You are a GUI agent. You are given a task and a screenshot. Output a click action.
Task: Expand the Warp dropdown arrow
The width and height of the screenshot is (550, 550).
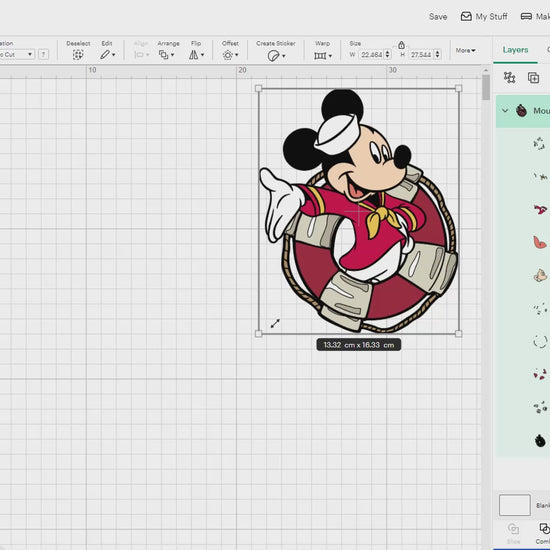(x=330, y=56)
